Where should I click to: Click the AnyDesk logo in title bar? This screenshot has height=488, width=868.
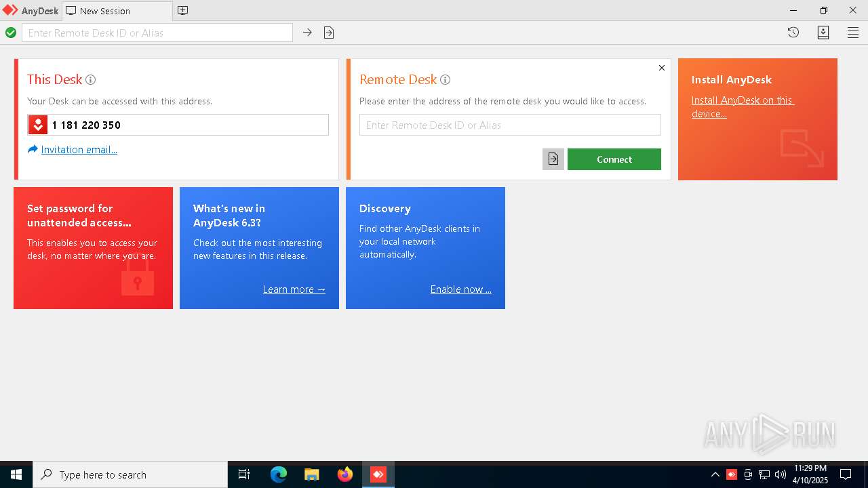(10, 11)
